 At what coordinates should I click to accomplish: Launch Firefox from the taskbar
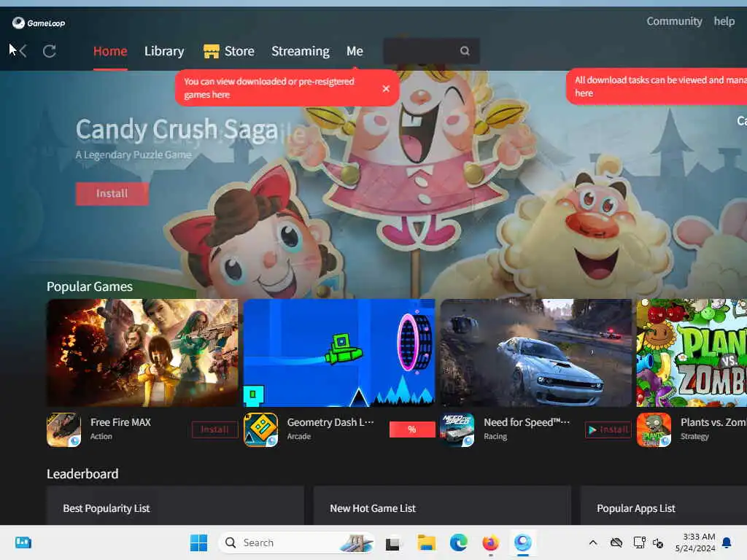490,542
